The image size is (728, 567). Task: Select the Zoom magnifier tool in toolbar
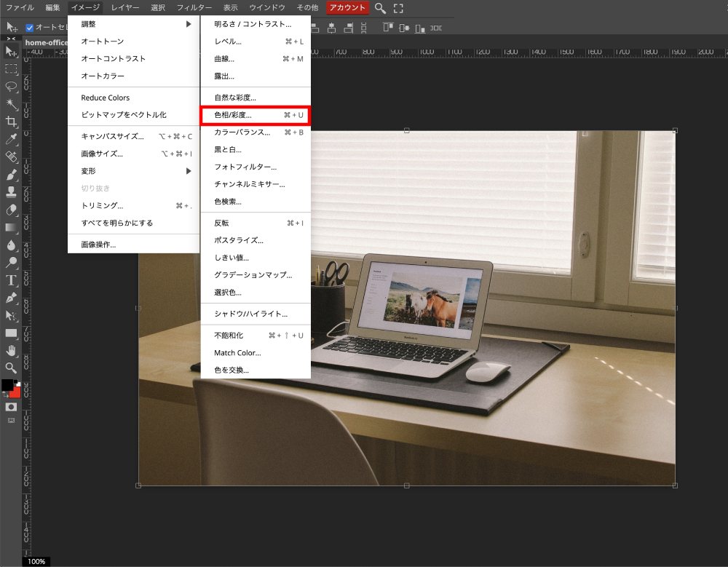pyautogui.click(x=11, y=368)
